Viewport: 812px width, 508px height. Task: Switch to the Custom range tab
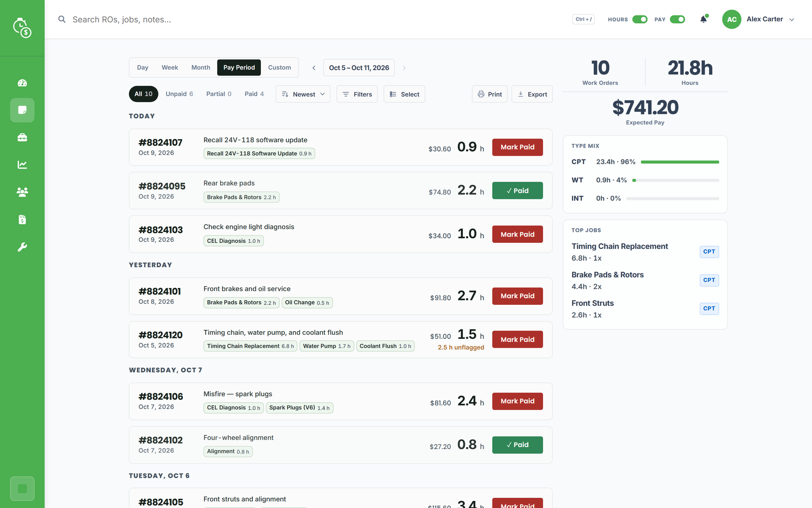pos(279,68)
